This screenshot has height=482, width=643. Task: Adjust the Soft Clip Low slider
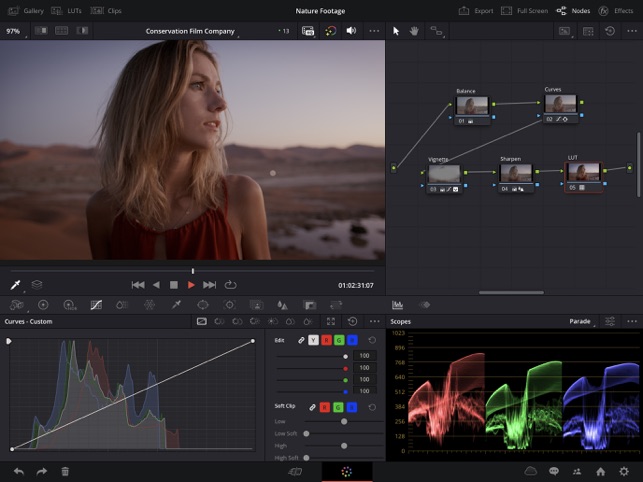344,421
